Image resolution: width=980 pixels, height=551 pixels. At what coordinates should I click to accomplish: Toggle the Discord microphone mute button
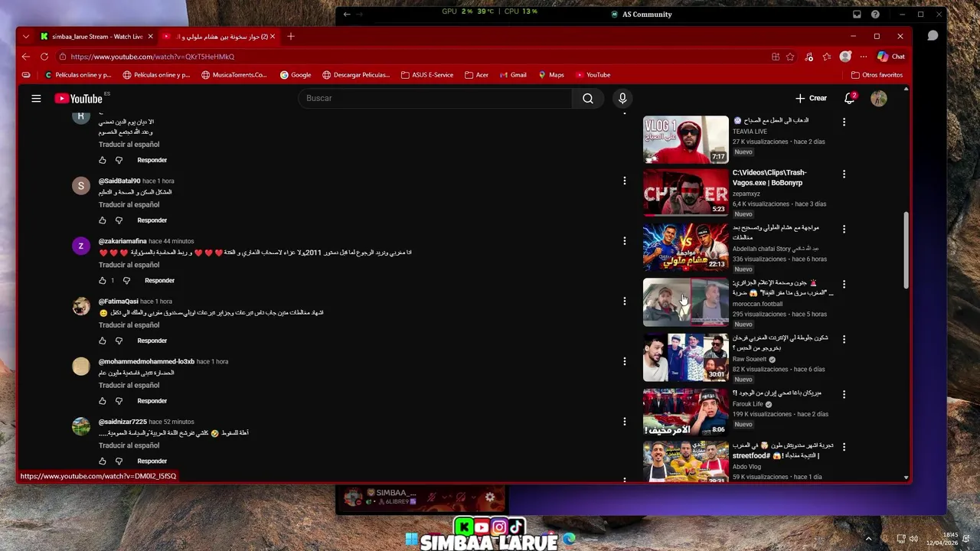point(432,497)
